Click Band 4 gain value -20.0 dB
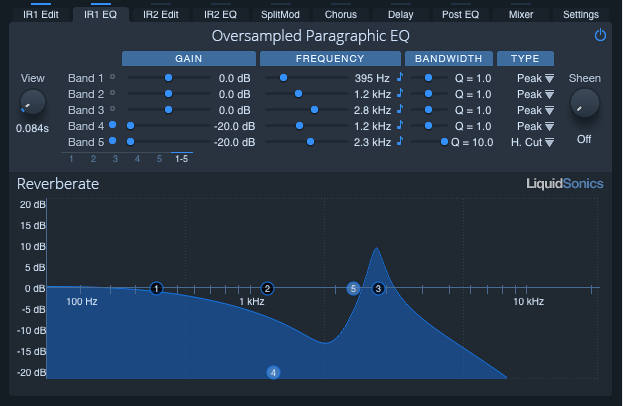The height and width of the screenshot is (406, 623). [x=234, y=126]
